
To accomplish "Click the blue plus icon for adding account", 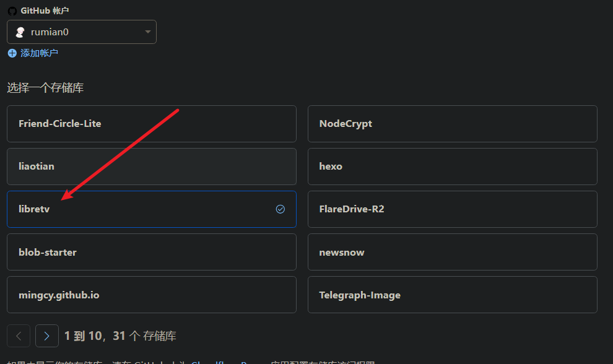I will (x=12, y=53).
